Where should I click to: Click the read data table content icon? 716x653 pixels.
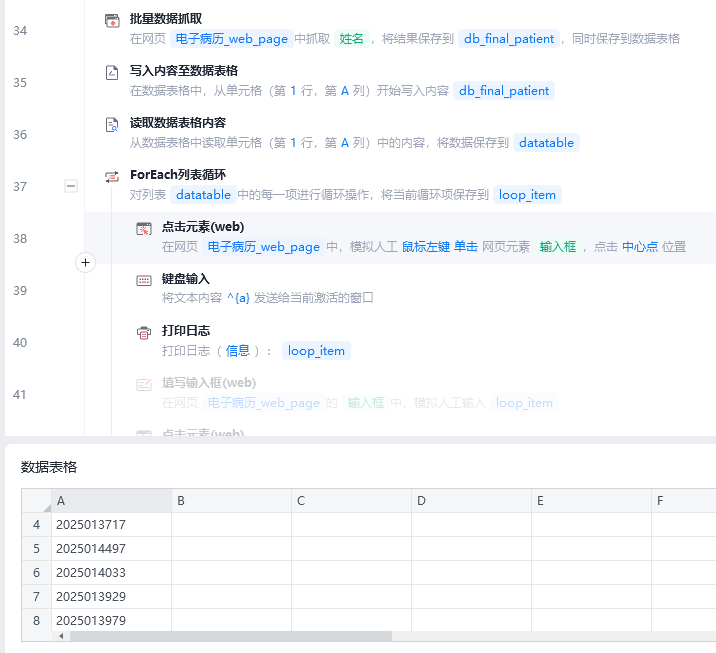click(x=113, y=124)
